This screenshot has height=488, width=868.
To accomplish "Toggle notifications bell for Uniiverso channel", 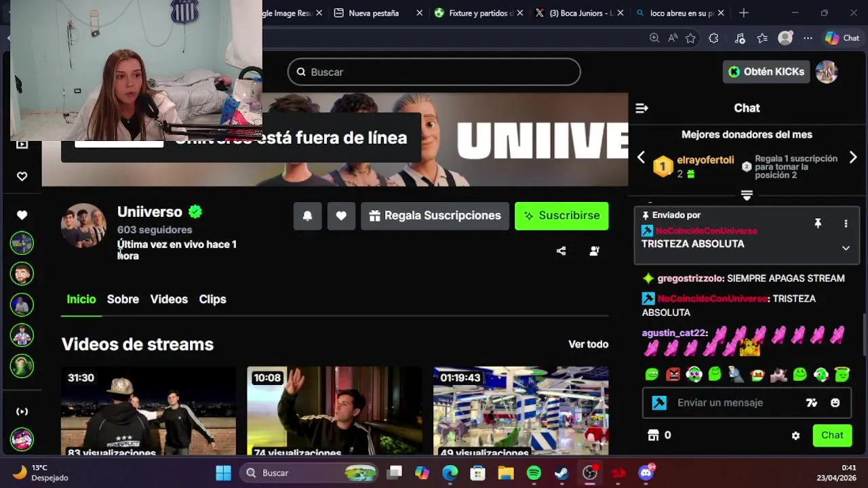I will coord(307,216).
